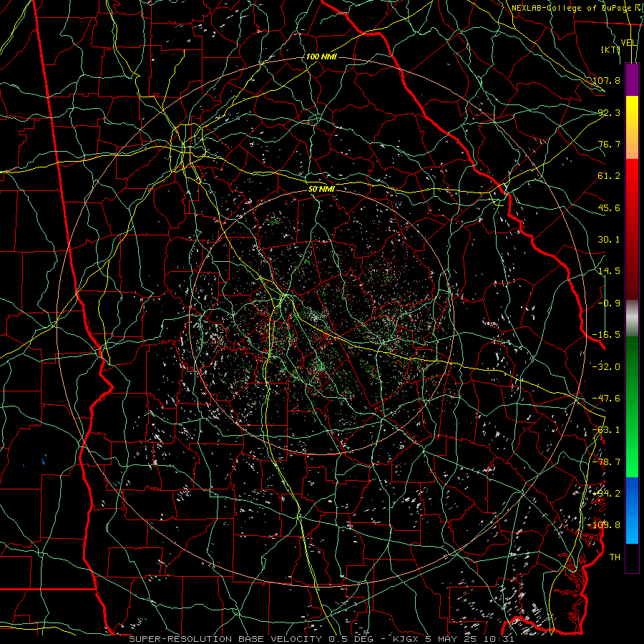Select the NEXLAB-College of DuPage header text
The height and width of the screenshot is (644, 644).
(x=571, y=8)
